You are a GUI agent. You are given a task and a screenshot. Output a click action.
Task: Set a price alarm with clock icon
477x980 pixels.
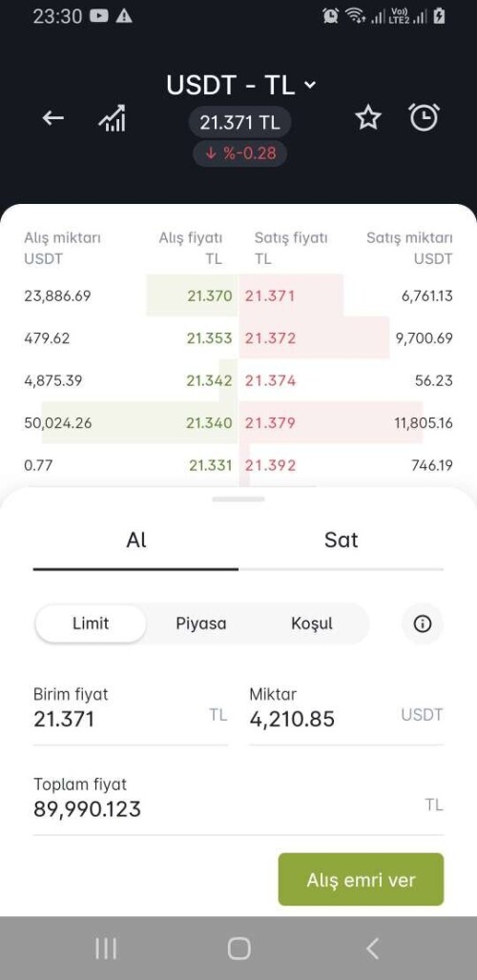(x=424, y=117)
